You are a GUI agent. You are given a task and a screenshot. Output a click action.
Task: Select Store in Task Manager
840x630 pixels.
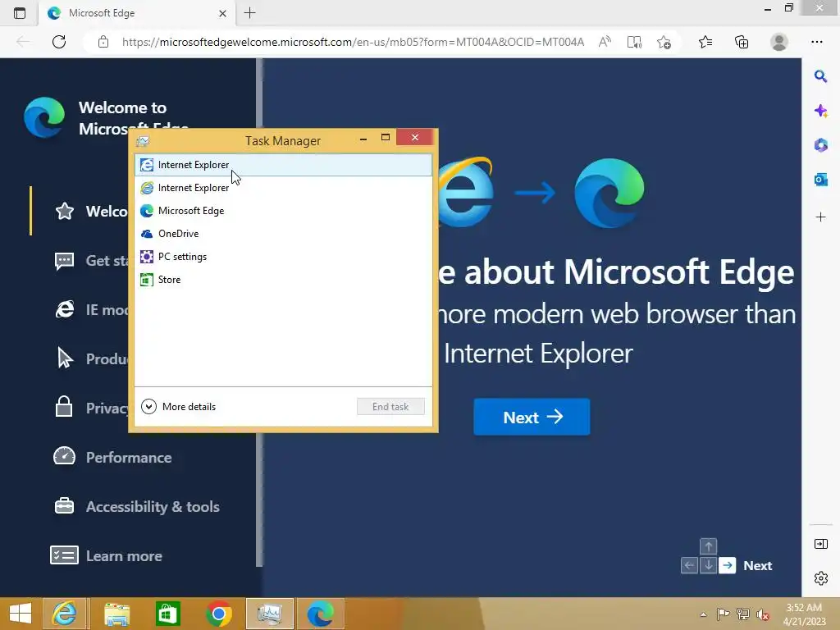283,281
